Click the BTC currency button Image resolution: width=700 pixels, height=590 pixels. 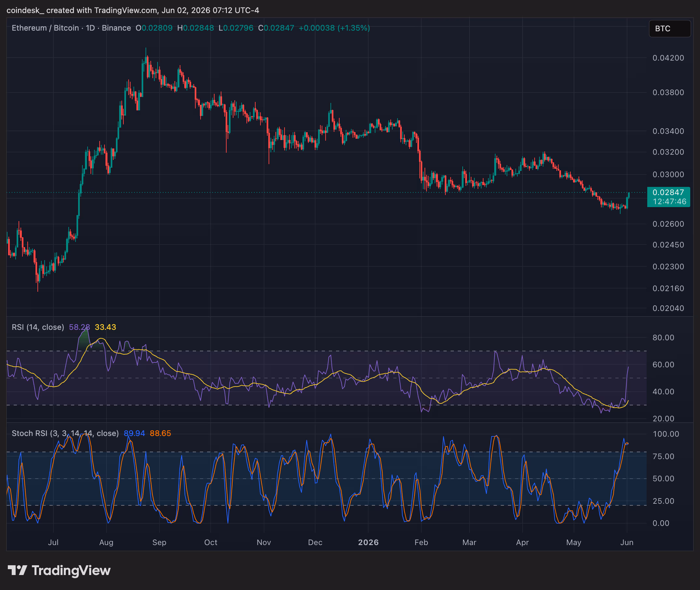point(670,28)
